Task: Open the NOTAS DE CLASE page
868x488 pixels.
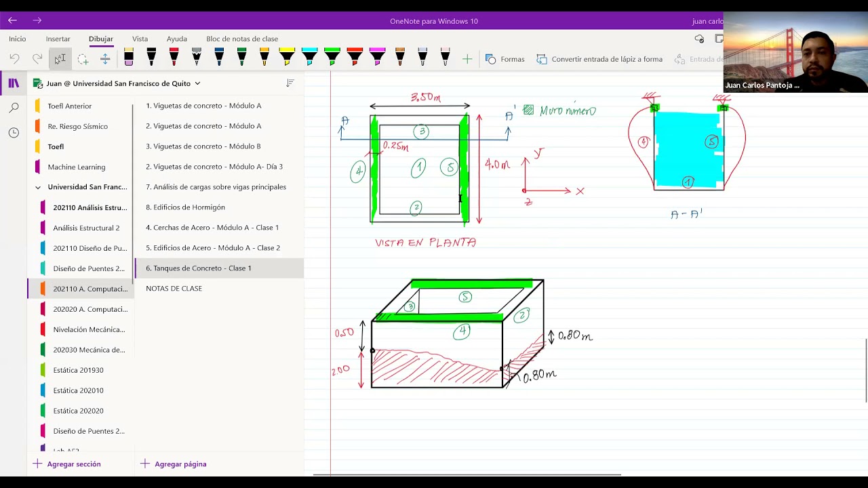Action: click(x=219, y=289)
